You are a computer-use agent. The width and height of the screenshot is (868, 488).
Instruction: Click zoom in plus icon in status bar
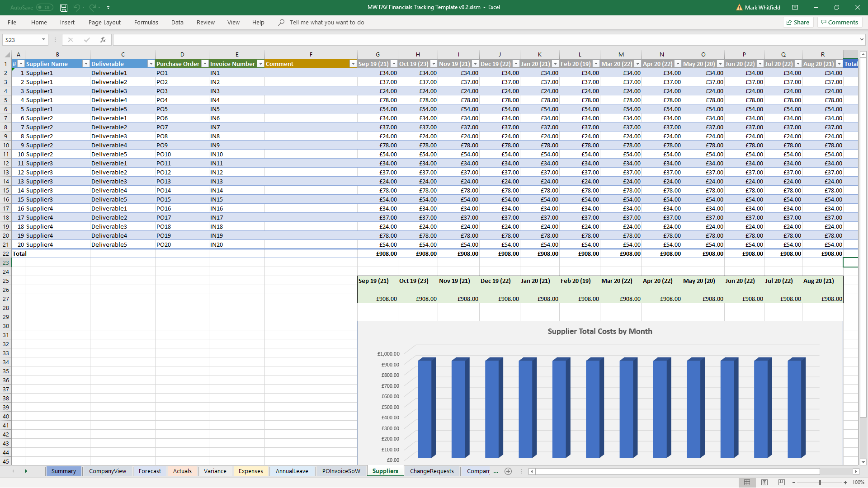(845, 483)
